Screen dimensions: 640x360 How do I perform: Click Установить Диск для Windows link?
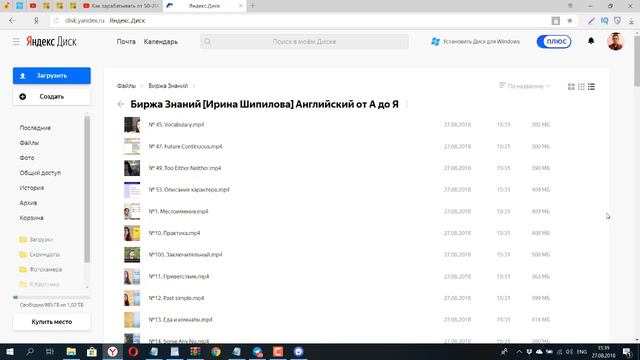[x=476, y=42]
